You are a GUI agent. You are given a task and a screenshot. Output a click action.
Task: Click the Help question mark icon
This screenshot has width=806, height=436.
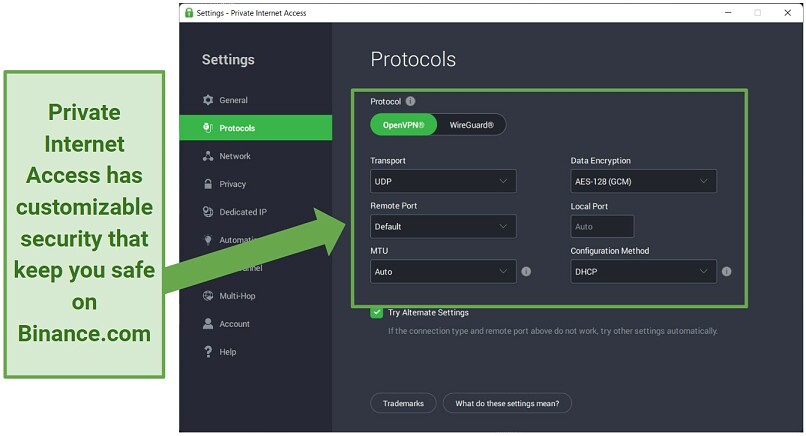click(208, 352)
